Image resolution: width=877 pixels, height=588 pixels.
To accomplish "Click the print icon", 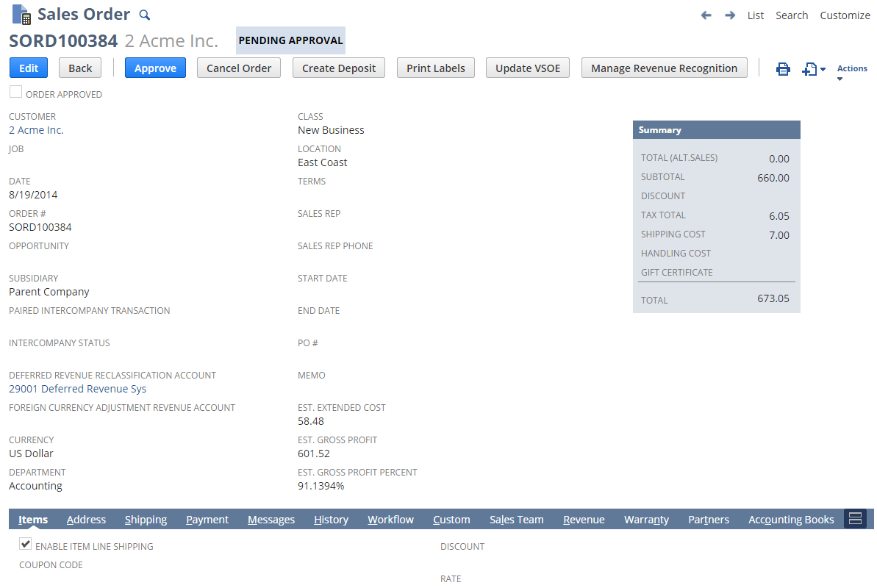I will (783, 69).
